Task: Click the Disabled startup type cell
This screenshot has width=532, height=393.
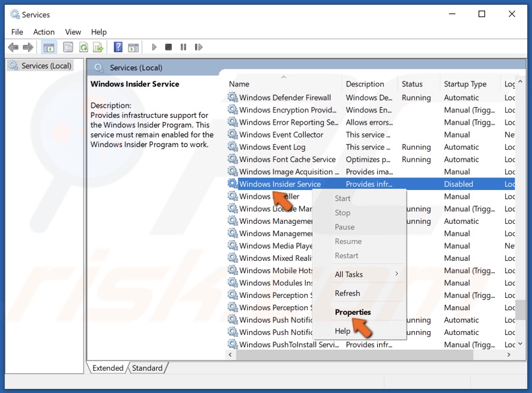Action: coord(459,184)
